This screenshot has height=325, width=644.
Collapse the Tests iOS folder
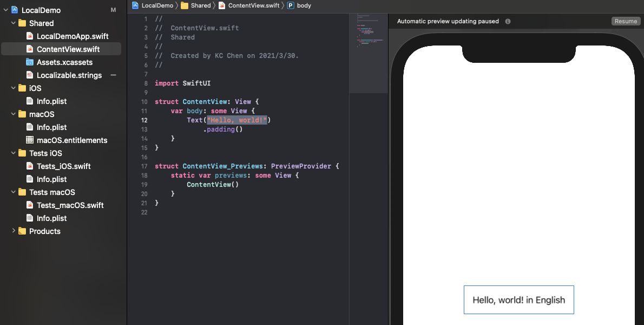coord(13,153)
